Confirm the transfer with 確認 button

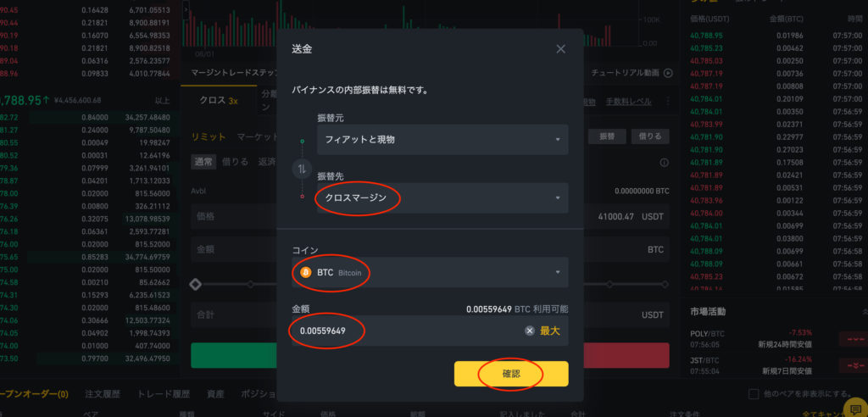511,374
